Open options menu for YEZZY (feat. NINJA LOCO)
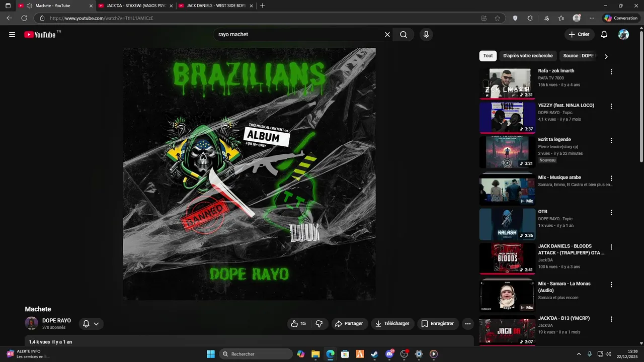 pos(611,107)
